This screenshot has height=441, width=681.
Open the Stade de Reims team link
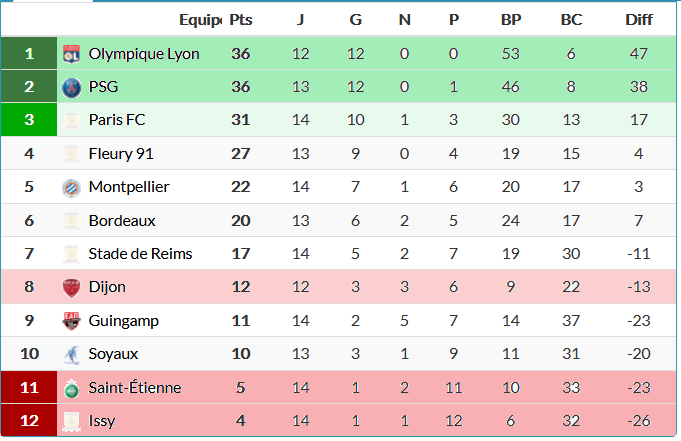pyautogui.click(x=140, y=254)
